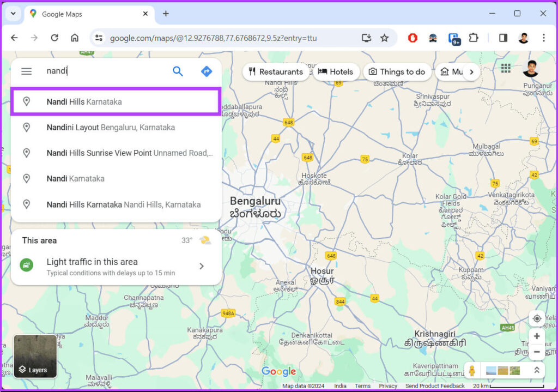The width and height of the screenshot is (558, 392).
Task: Open the Google apps grid
Action: pyautogui.click(x=506, y=68)
